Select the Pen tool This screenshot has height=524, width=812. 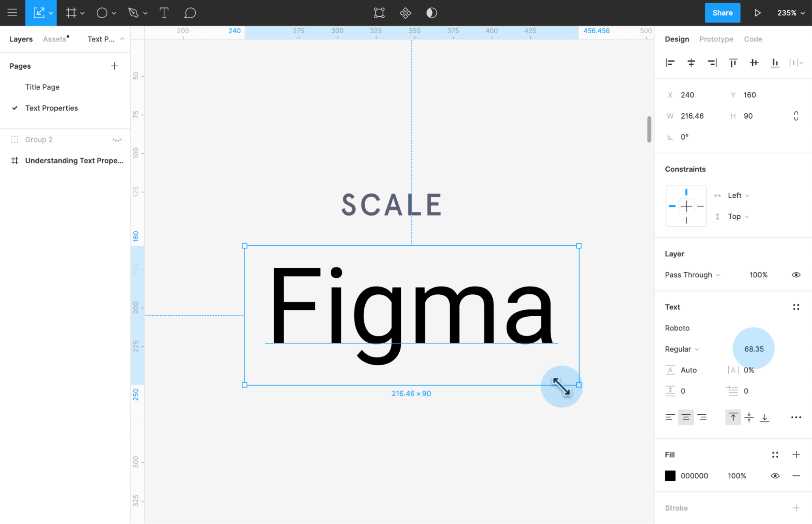pos(133,13)
